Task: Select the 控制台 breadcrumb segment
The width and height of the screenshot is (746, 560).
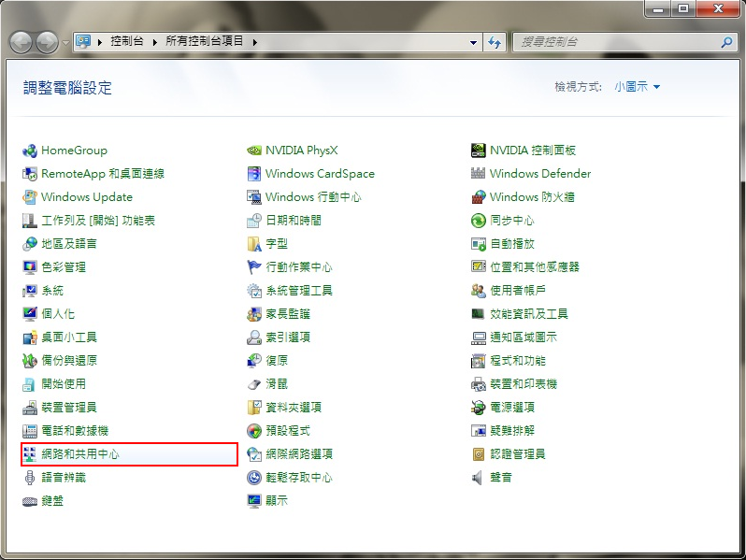Action: click(127, 41)
